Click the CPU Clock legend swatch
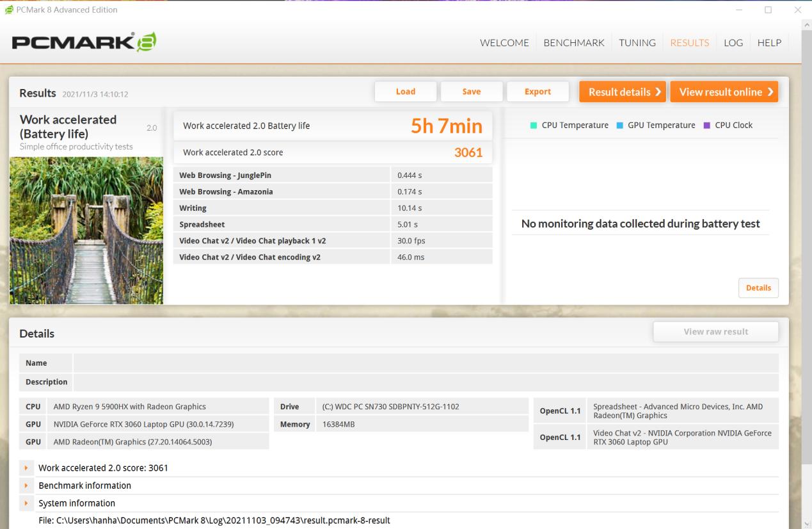 click(x=706, y=126)
